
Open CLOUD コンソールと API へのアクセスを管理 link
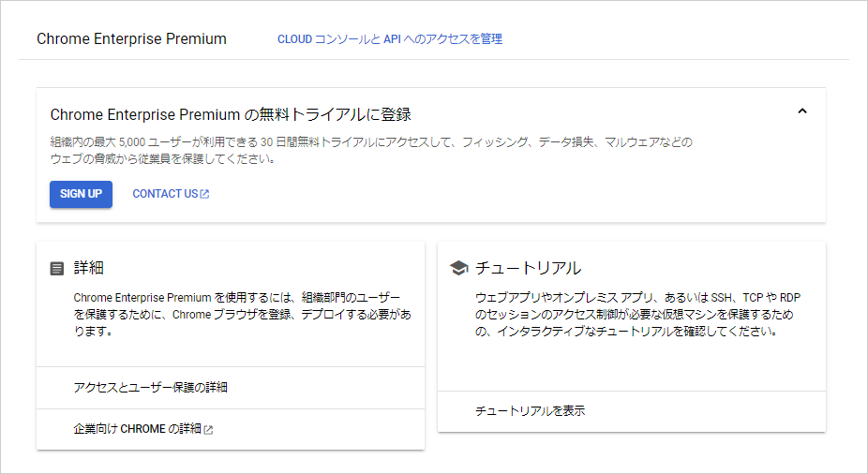point(390,39)
